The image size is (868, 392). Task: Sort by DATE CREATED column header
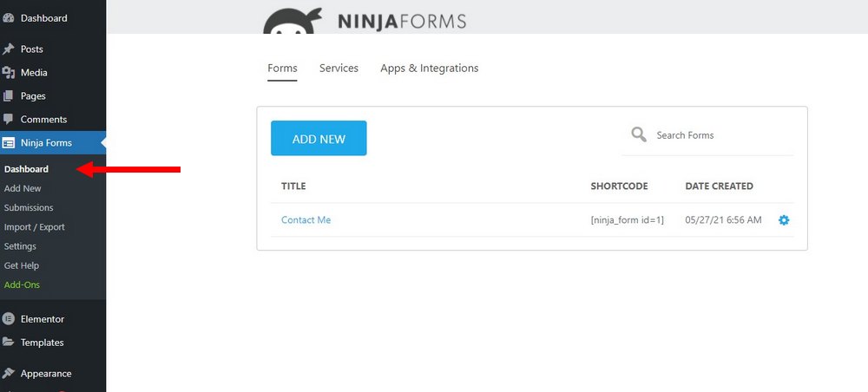coord(719,186)
